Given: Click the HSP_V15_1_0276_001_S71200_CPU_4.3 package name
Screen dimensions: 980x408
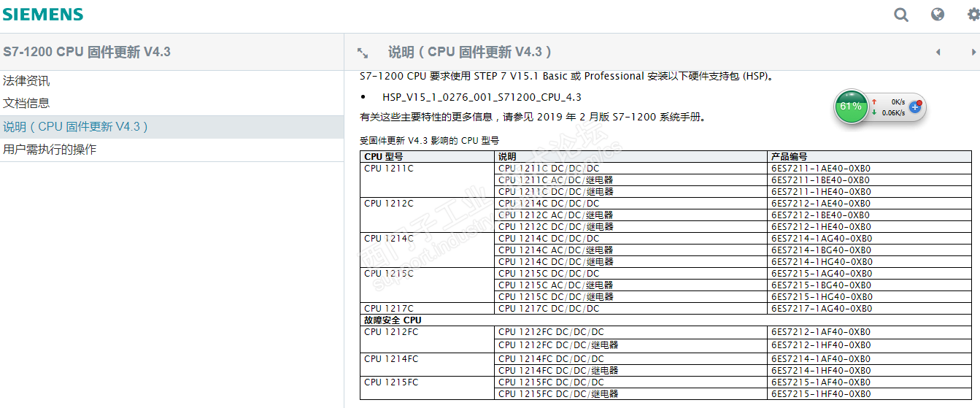Looking at the screenshot, I should [482, 97].
